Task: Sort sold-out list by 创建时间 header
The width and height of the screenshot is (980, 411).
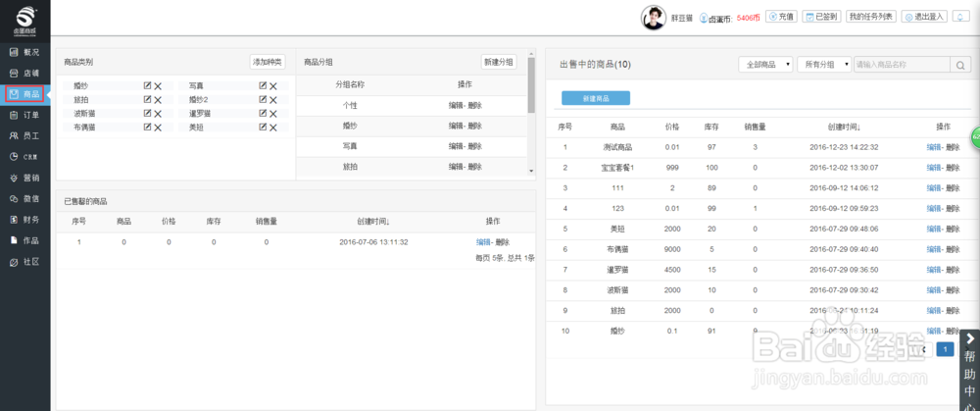Action: pyautogui.click(x=373, y=222)
